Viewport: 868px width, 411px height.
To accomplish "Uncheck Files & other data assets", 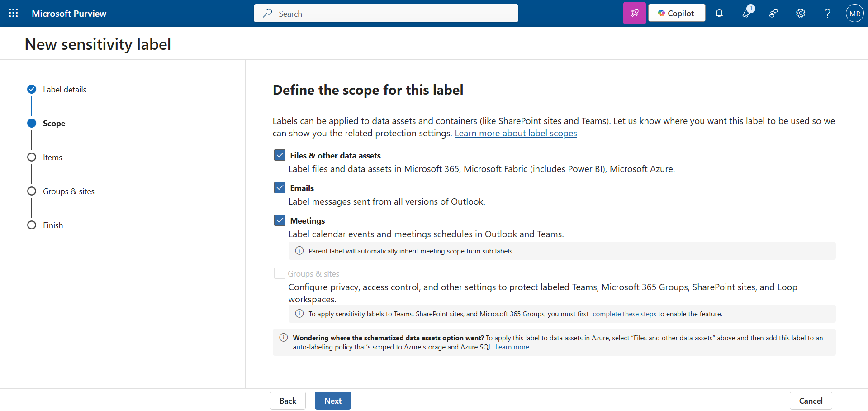I will (280, 155).
